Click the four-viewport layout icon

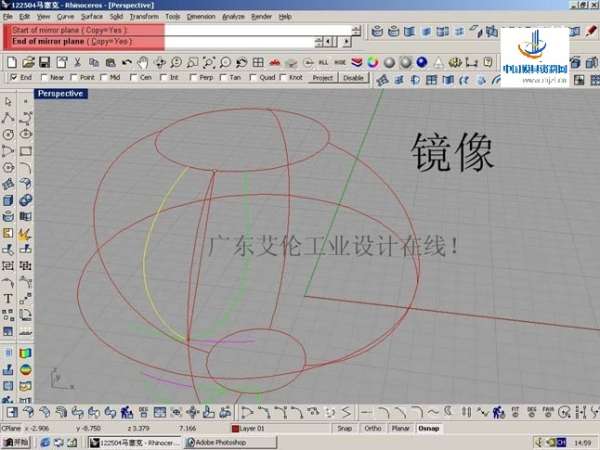click(x=258, y=62)
